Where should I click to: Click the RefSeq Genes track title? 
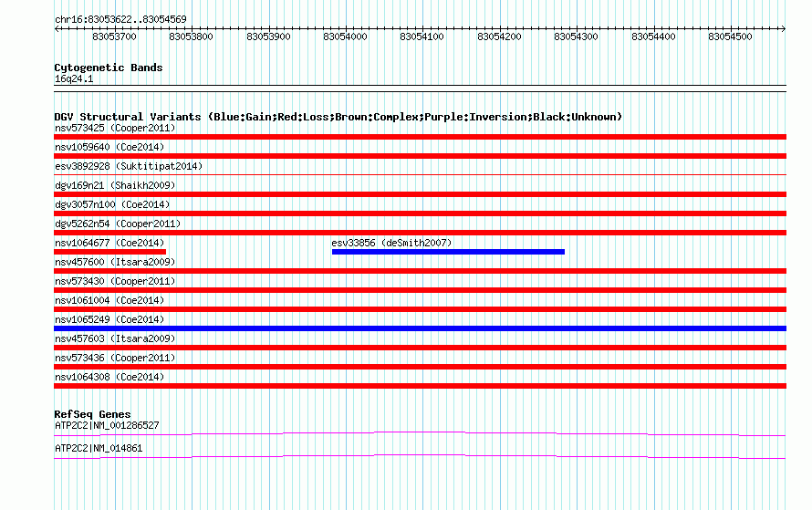click(92, 414)
